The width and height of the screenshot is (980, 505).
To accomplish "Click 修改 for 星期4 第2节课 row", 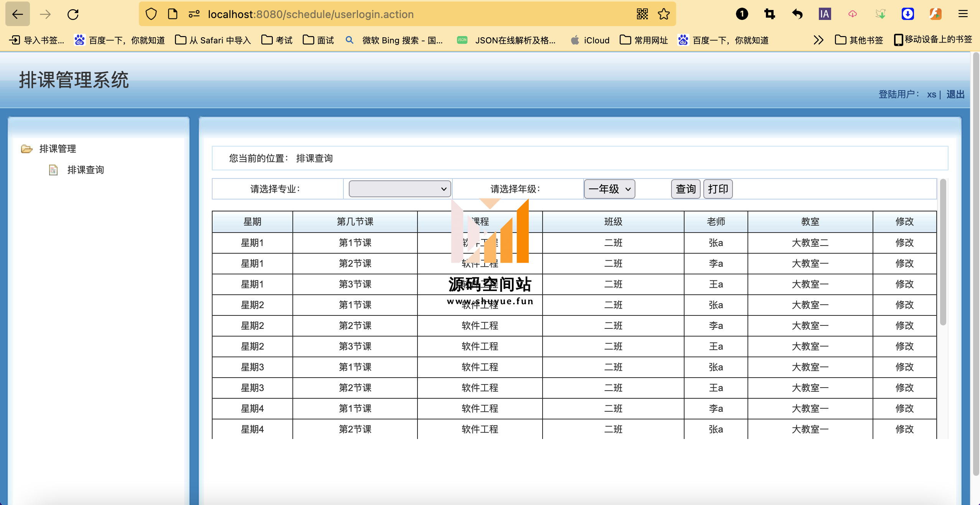I will (904, 429).
